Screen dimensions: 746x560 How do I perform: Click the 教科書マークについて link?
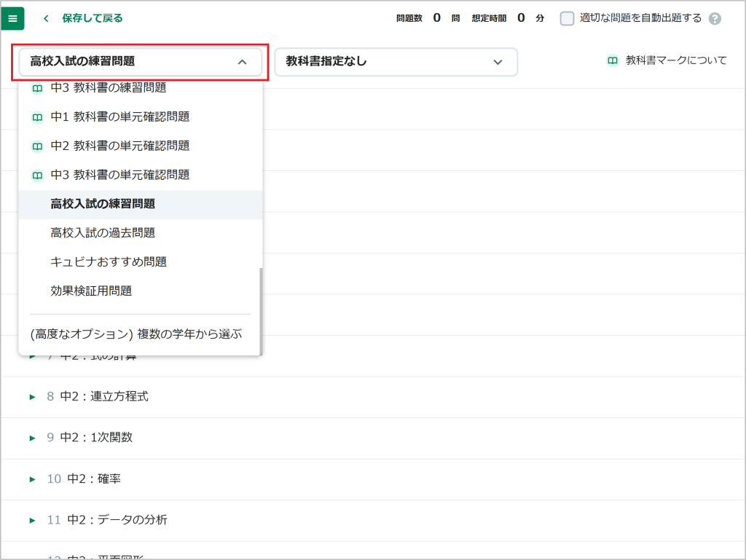pos(676,60)
